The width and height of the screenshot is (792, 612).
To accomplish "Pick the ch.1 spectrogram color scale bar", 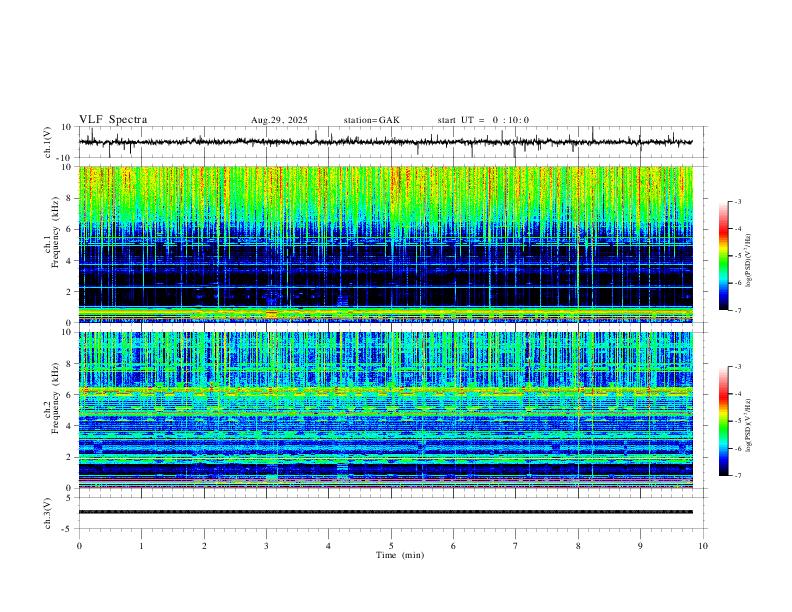I will pos(724,256).
